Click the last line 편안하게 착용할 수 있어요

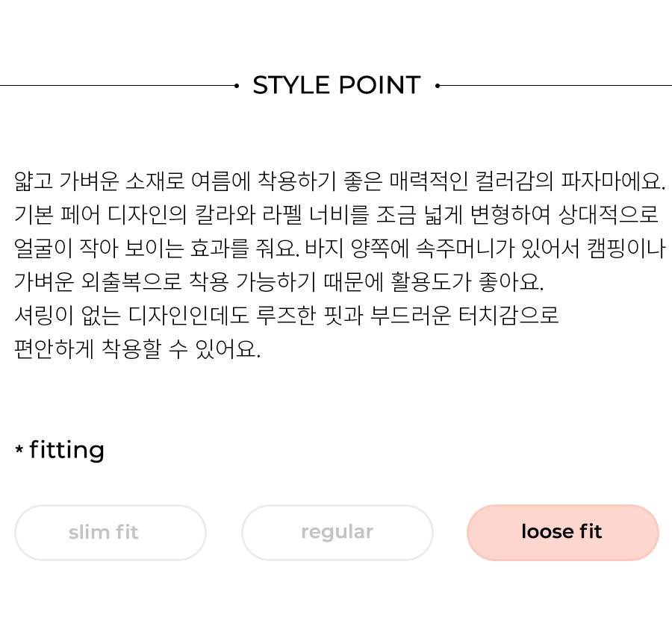point(137,349)
